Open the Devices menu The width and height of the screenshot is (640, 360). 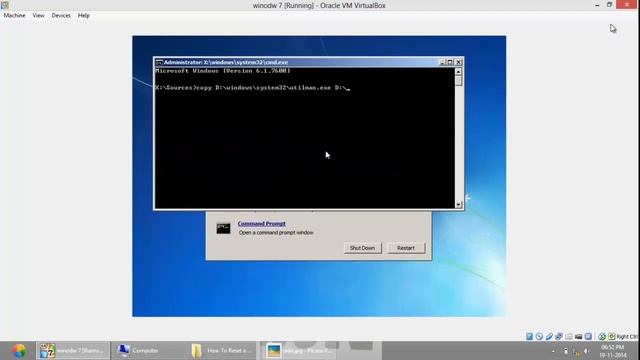(x=61, y=16)
